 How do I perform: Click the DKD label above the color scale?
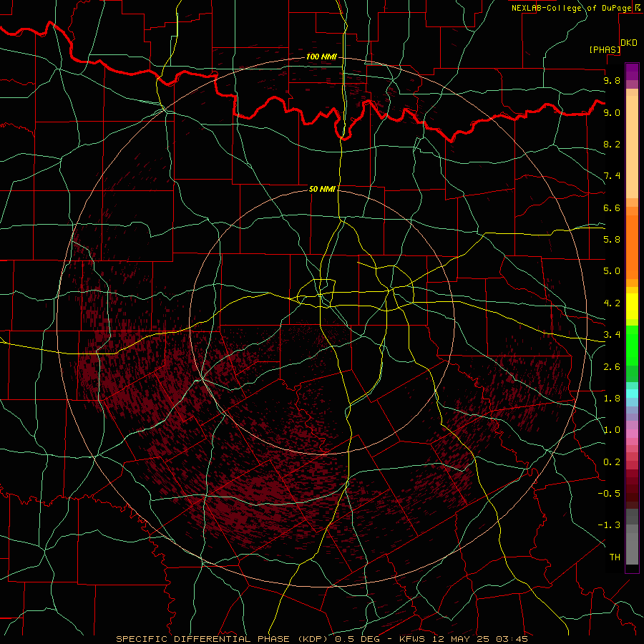tap(629, 43)
